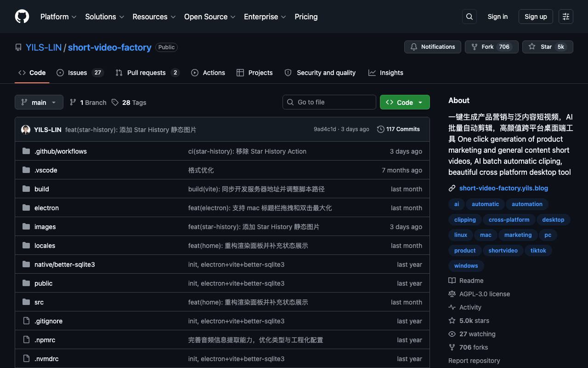The height and width of the screenshot is (368, 588).
Task: Open the 9ad4c1d commit hash link
Action: coord(325,129)
